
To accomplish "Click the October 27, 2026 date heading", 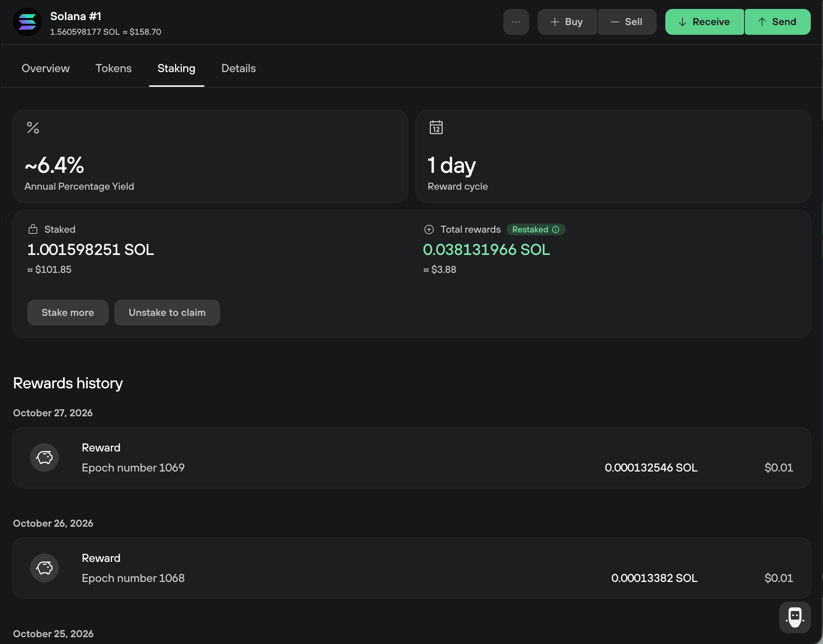I will click(x=53, y=413).
